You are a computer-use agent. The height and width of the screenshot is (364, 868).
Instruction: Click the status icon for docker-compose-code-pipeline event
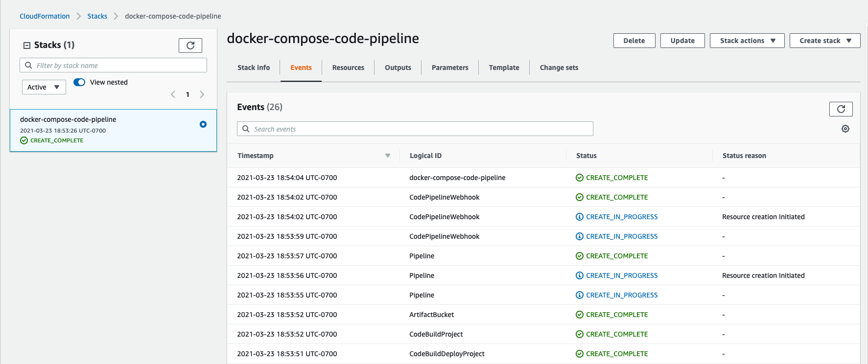click(580, 178)
